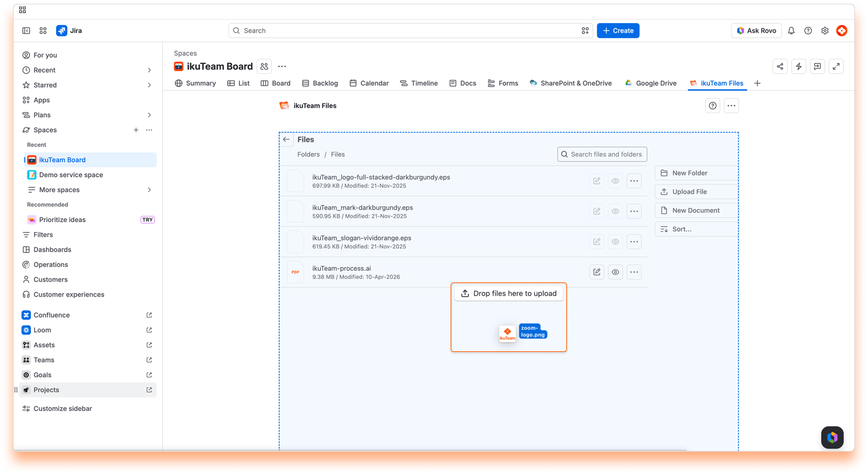Screen dimensions: 868x474
Task: Open the help question mark in top bar
Action: (x=808, y=31)
